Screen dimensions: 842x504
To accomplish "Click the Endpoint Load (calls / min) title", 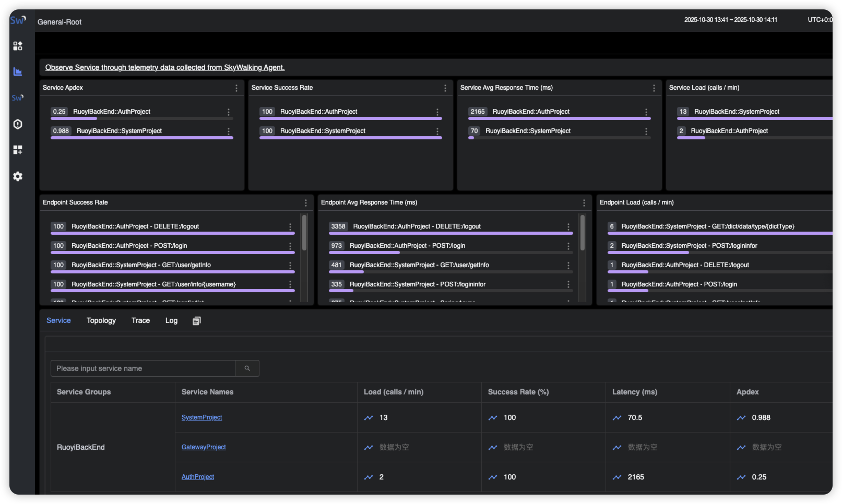I will point(637,203).
